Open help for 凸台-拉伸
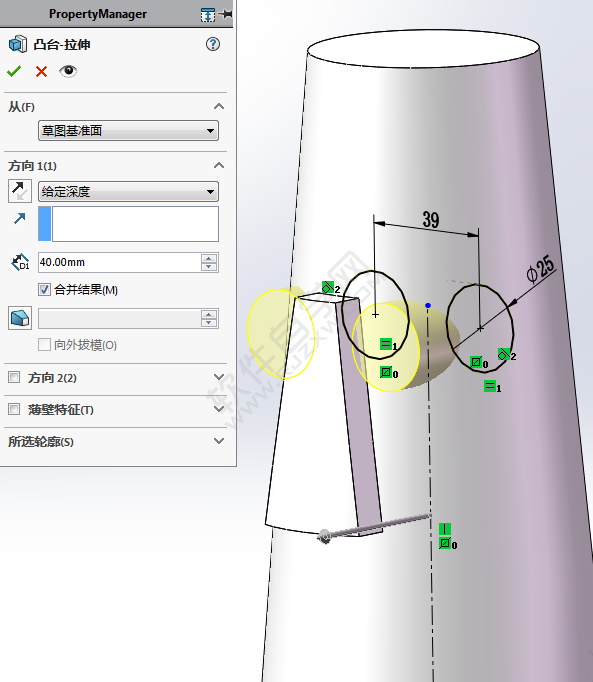This screenshot has height=682, width=593. coord(213,44)
